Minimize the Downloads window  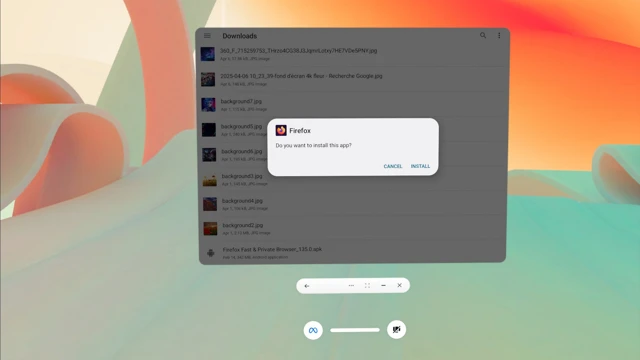pos(383,285)
